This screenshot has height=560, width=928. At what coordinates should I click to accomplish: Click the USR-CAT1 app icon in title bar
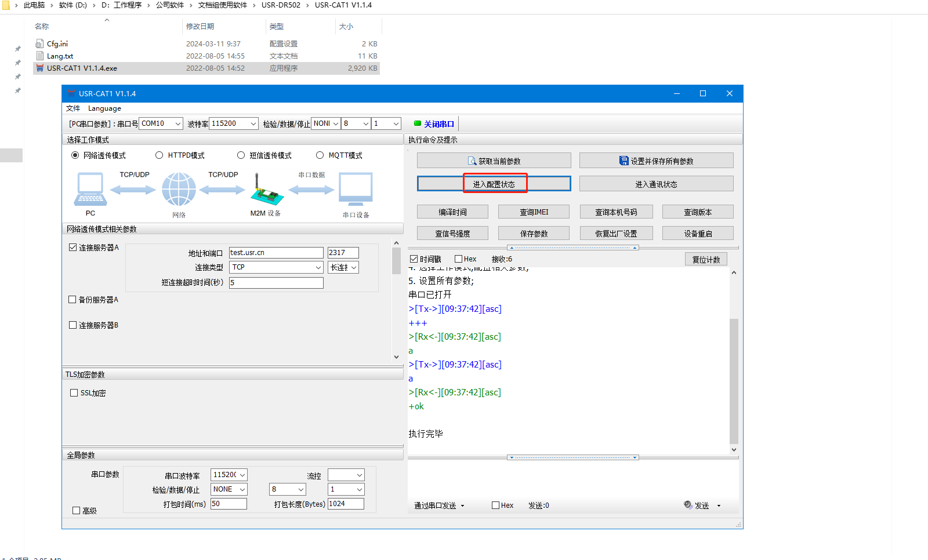71,93
